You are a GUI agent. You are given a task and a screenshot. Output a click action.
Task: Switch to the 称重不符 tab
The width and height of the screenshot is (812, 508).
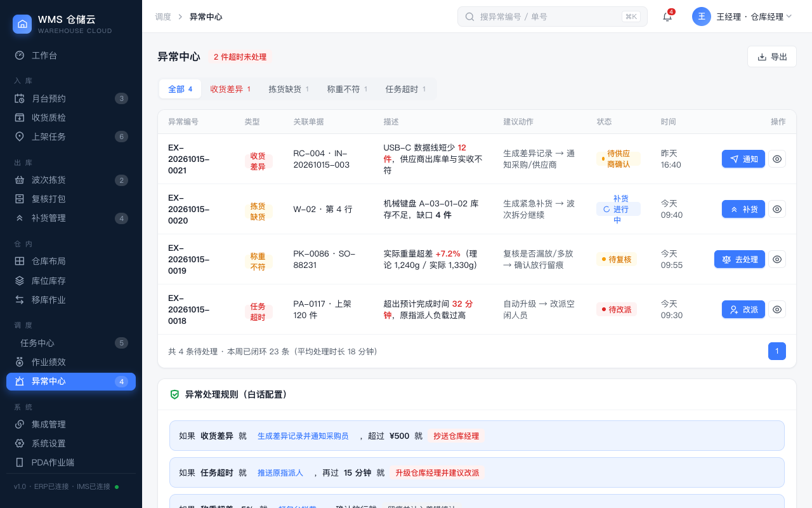[347, 89]
